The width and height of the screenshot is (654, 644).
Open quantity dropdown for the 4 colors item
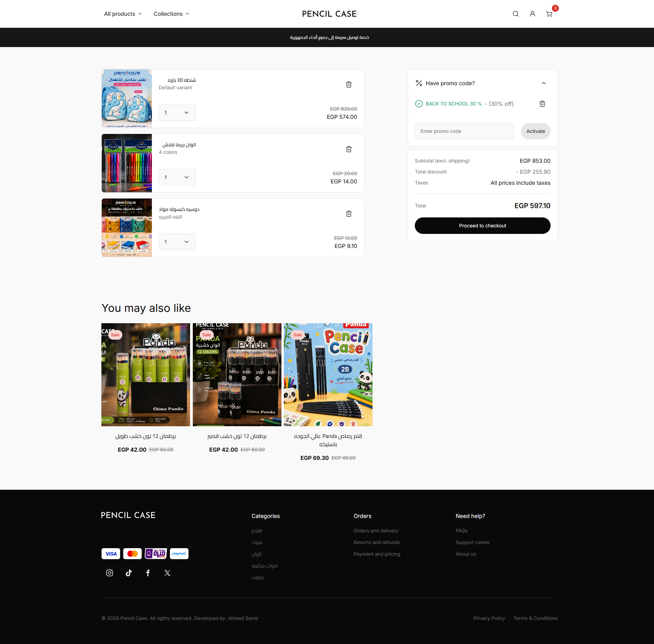(x=177, y=177)
